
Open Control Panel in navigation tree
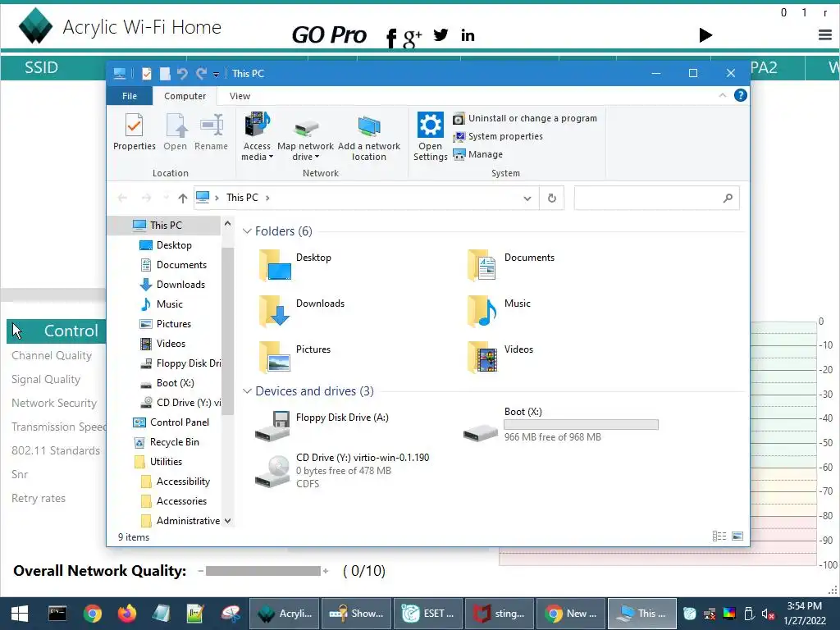(179, 422)
